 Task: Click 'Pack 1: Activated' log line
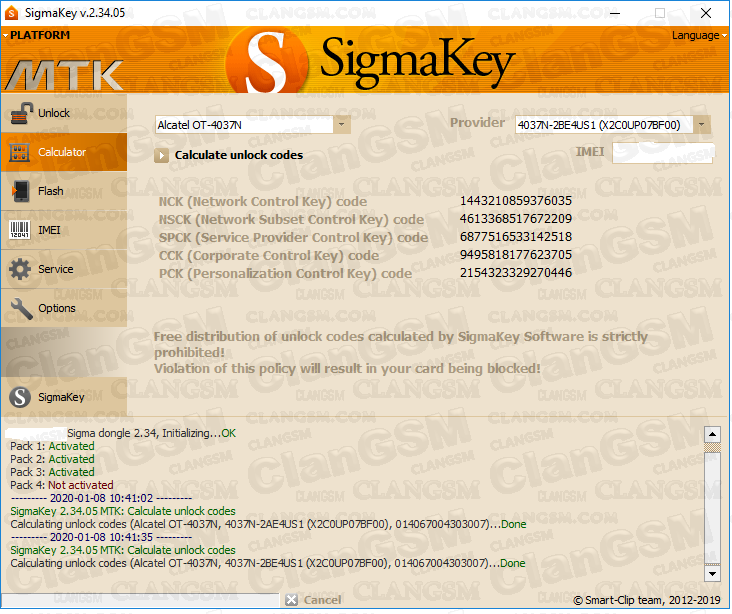point(52,446)
